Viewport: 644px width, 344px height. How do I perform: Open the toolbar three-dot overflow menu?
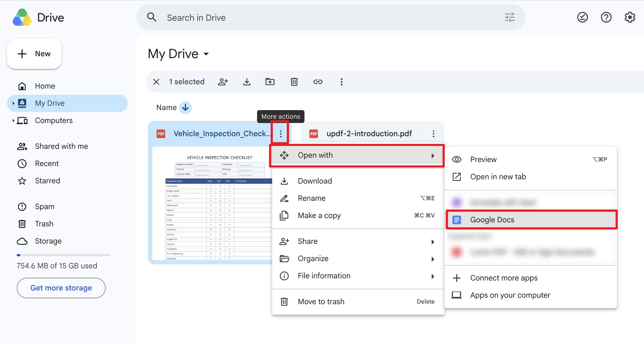point(341,82)
